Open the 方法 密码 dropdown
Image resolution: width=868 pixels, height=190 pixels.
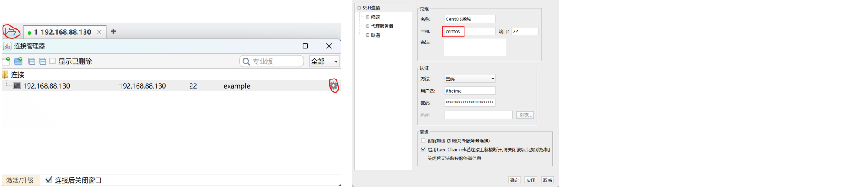pyautogui.click(x=470, y=79)
